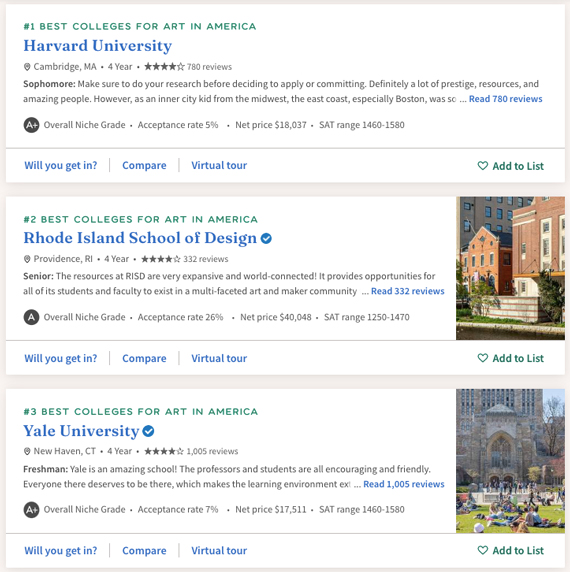Click Harvard's A+ Niche grade badge
The width and height of the screenshot is (570, 572).
tap(31, 125)
